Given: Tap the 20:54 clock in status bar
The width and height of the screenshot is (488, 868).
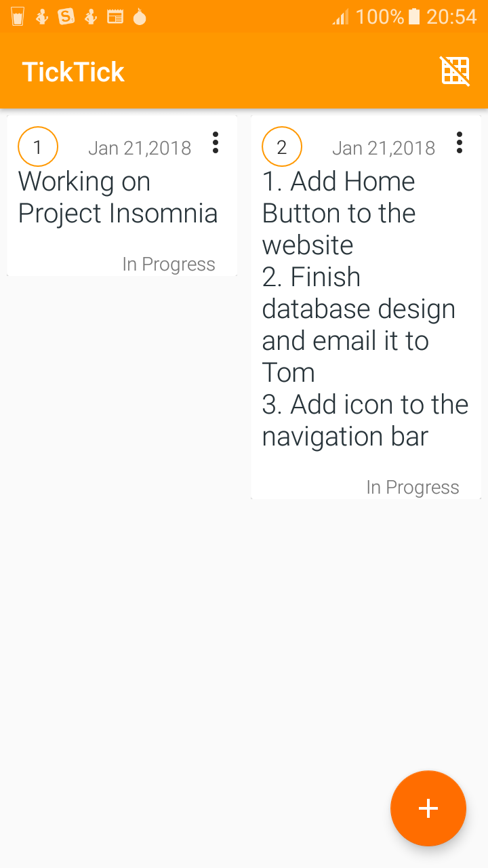Looking at the screenshot, I should (451, 16).
